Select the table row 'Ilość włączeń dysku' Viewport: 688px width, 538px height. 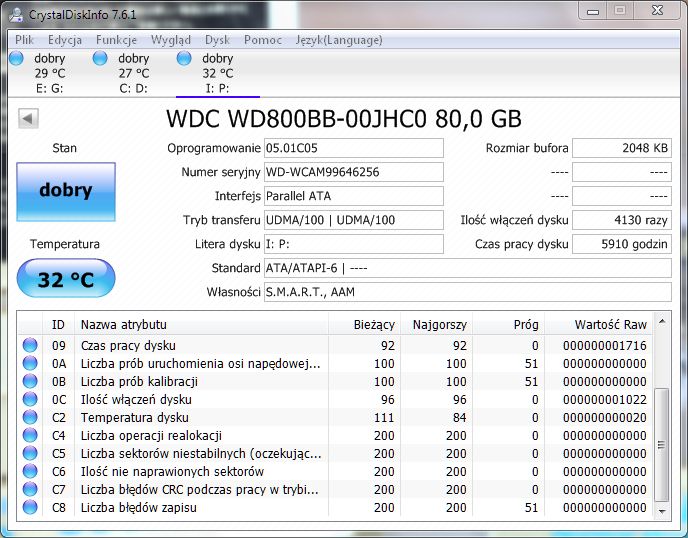(x=335, y=399)
